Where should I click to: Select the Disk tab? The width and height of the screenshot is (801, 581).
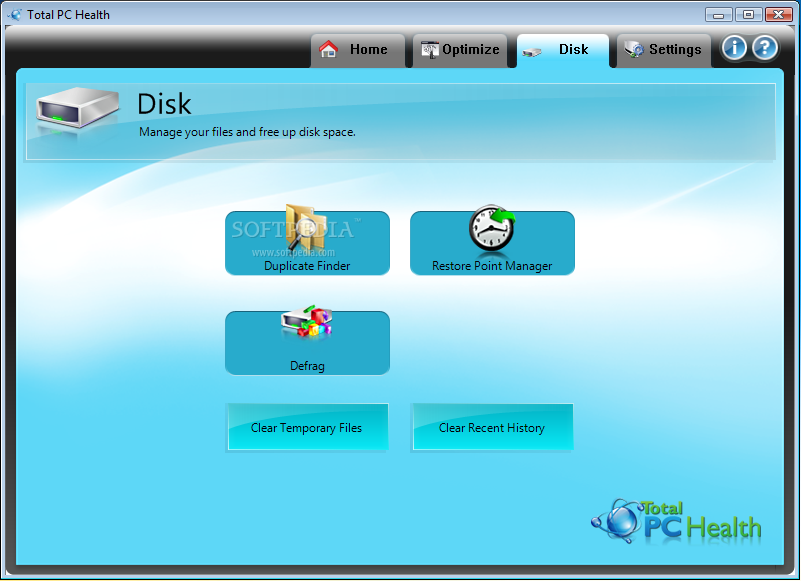pos(562,50)
